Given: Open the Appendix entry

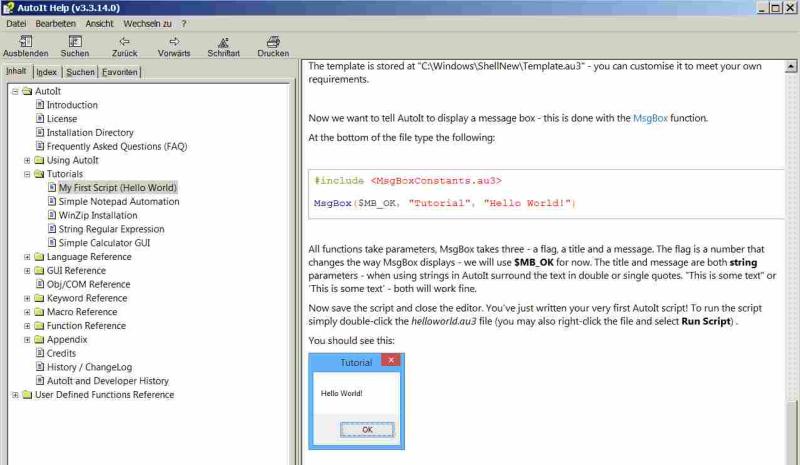Looking at the screenshot, I should coord(67,339).
